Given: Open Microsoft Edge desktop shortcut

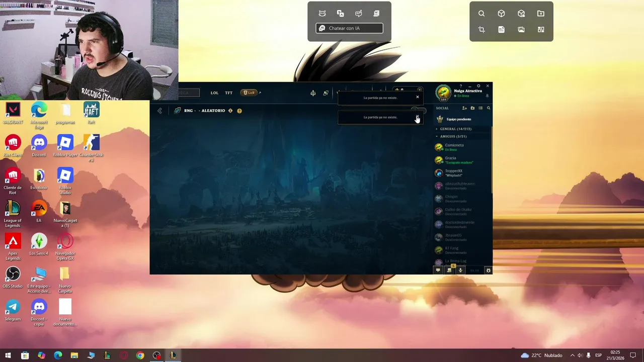Looking at the screenshot, I should coord(39,116).
